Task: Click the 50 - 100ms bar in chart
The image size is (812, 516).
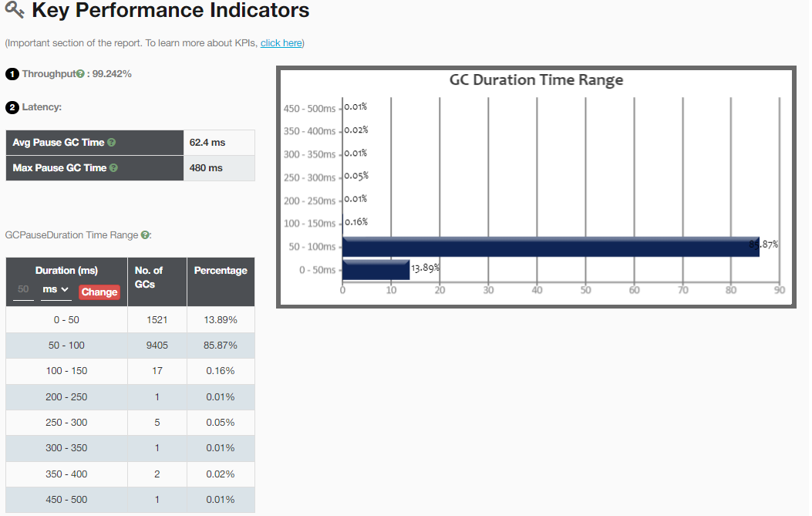Action: 550,247
